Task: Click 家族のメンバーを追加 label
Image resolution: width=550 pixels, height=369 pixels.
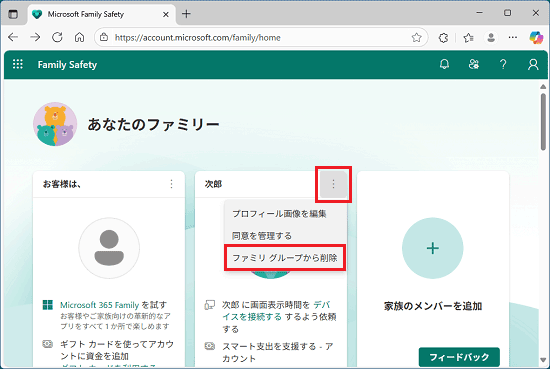Action: click(433, 306)
